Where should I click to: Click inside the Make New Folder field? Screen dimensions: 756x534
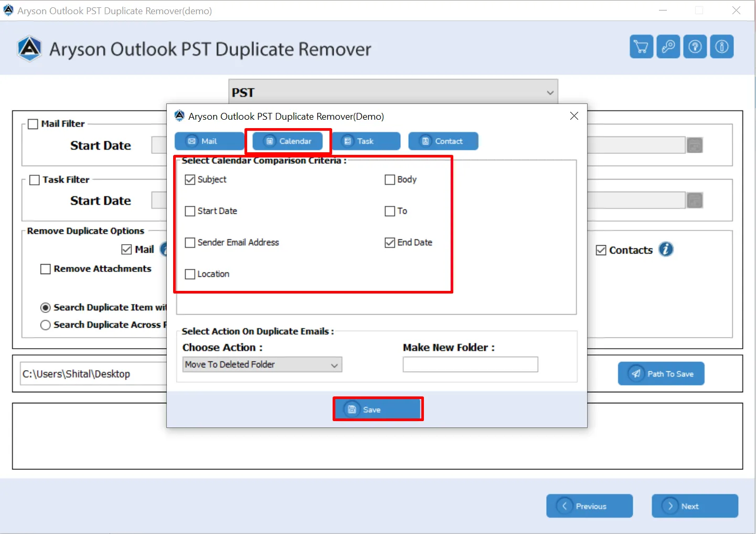tap(470, 364)
